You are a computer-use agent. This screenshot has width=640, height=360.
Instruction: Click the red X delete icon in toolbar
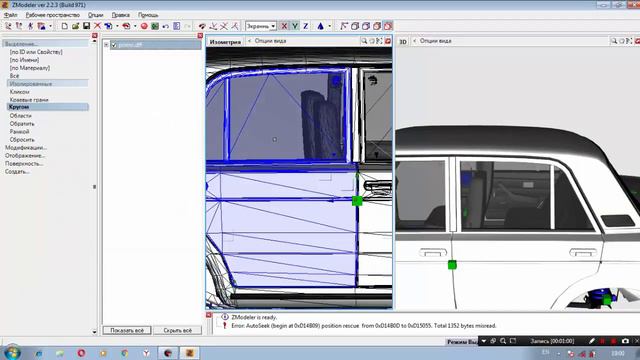coord(97,26)
